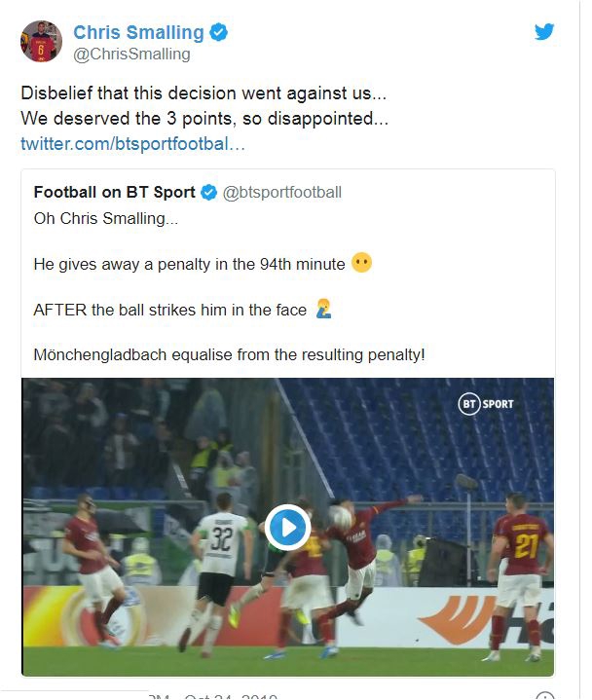592x700 pixels.
Task: Click the "94th minute" penalty sentence
Action: [189, 264]
